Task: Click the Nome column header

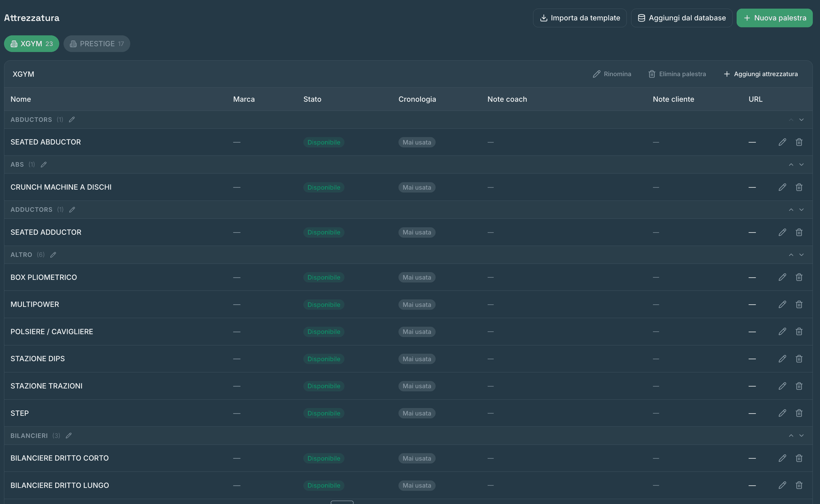Action: coord(21,99)
